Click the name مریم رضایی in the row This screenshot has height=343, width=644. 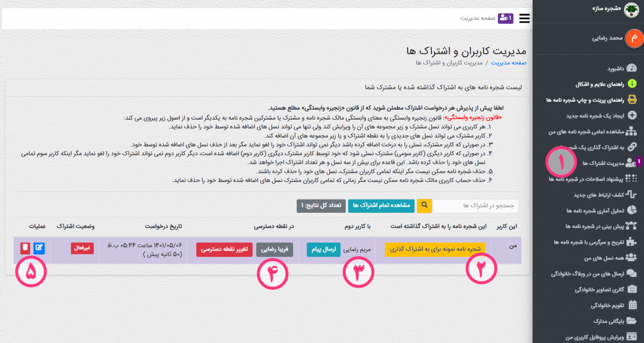[x=357, y=249]
